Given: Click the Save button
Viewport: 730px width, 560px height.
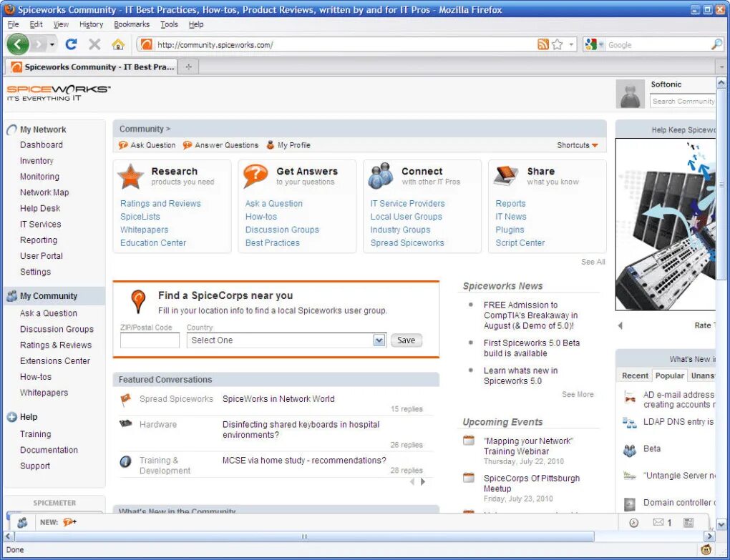Looking at the screenshot, I should (x=406, y=340).
